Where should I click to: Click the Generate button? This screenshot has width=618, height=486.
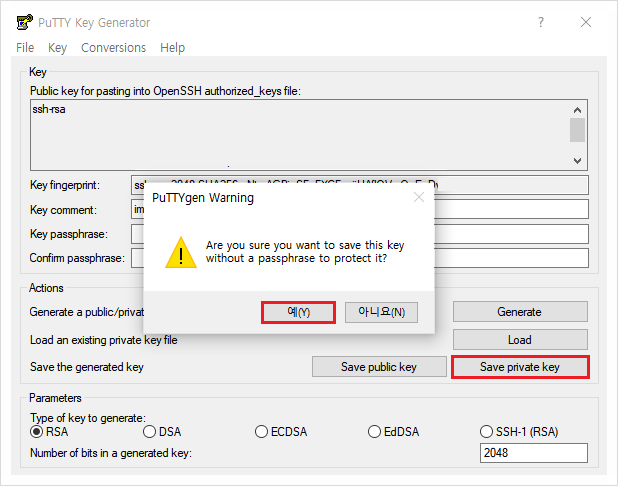[520, 311]
